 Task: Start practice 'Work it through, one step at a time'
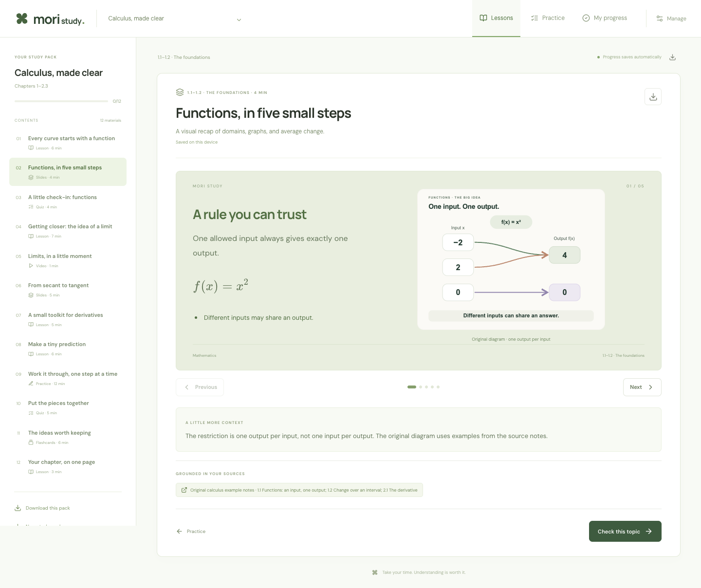click(68, 378)
